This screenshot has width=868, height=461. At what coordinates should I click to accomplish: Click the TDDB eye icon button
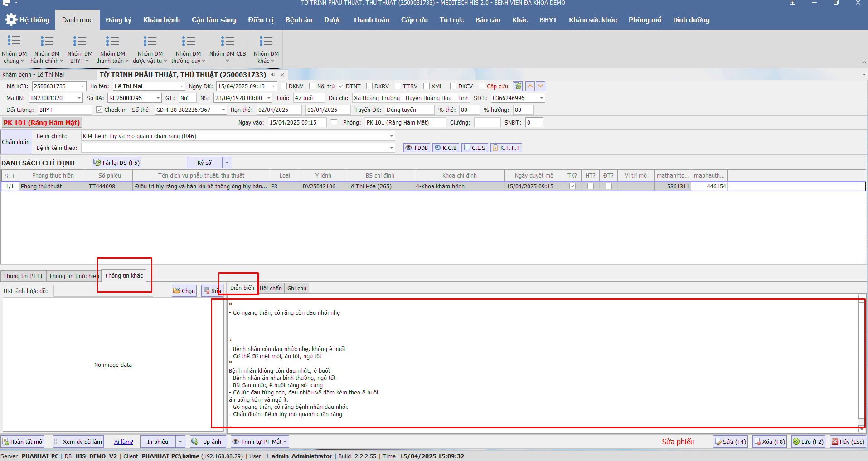tap(409, 148)
